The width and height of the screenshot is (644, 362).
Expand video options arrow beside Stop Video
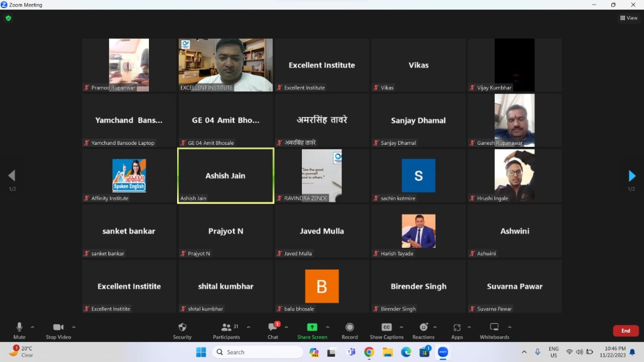[74, 327]
